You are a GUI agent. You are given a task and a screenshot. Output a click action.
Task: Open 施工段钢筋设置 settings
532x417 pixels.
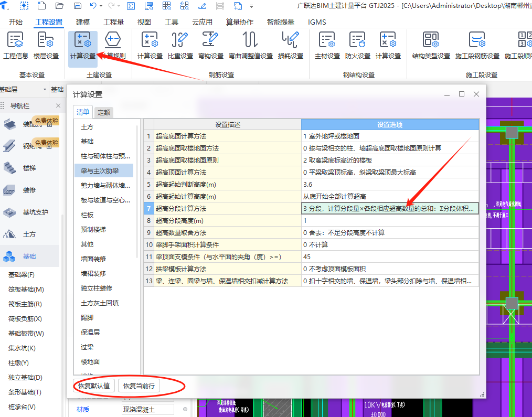coord(477,46)
